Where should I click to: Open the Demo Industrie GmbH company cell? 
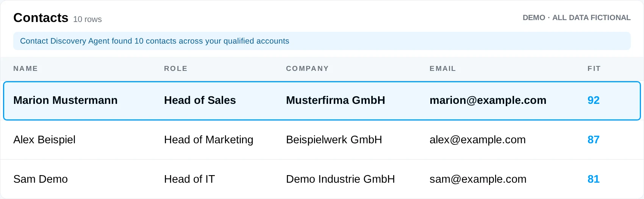point(341,179)
